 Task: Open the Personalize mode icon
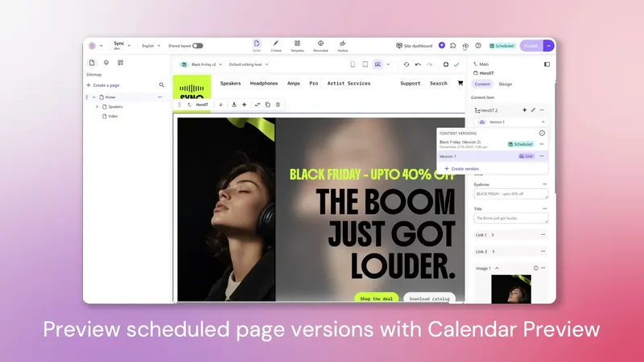pyautogui.click(x=320, y=45)
